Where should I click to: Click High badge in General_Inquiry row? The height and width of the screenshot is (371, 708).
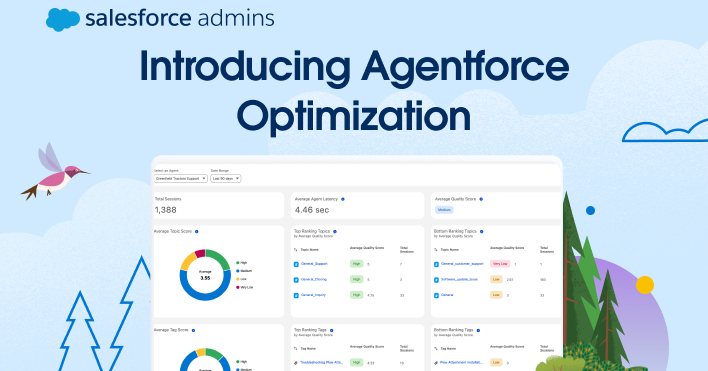357,295
